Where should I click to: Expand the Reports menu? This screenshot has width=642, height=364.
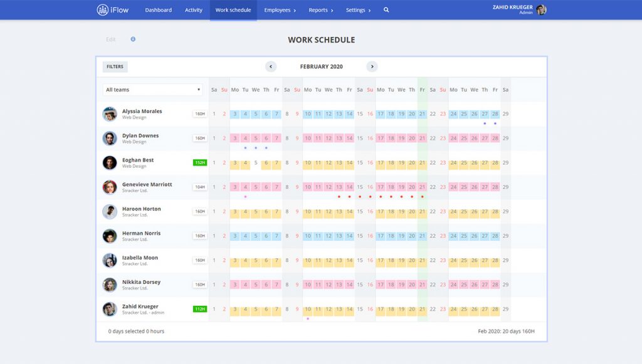coord(320,10)
